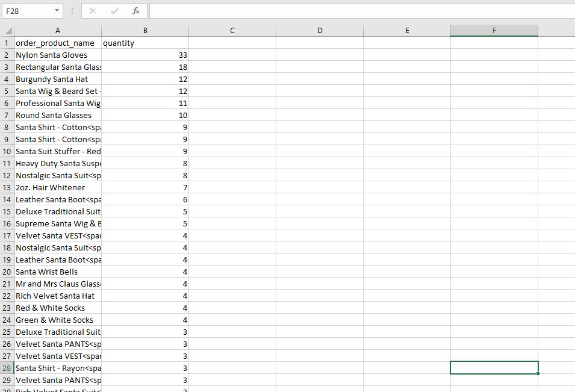Click the Insert Function fx icon
This screenshot has height=392, width=575.
click(x=135, y=11)
